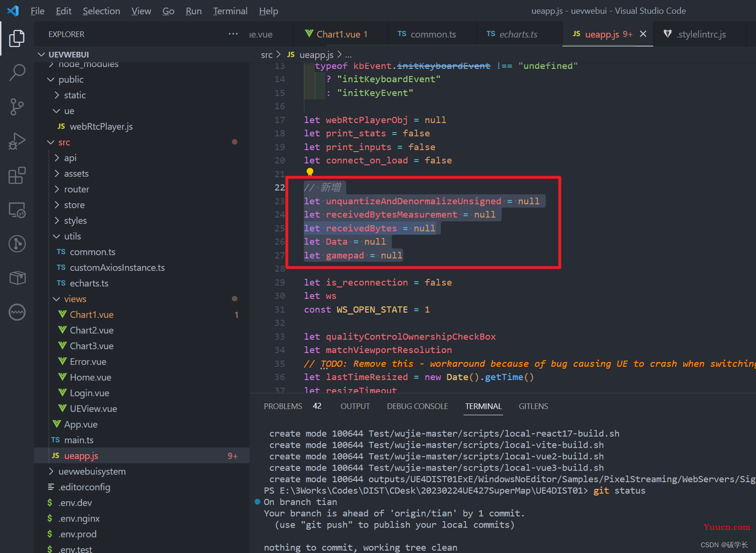
Task: Open the Extensions view
Action: pyautogui.click(x=17, y=175)
